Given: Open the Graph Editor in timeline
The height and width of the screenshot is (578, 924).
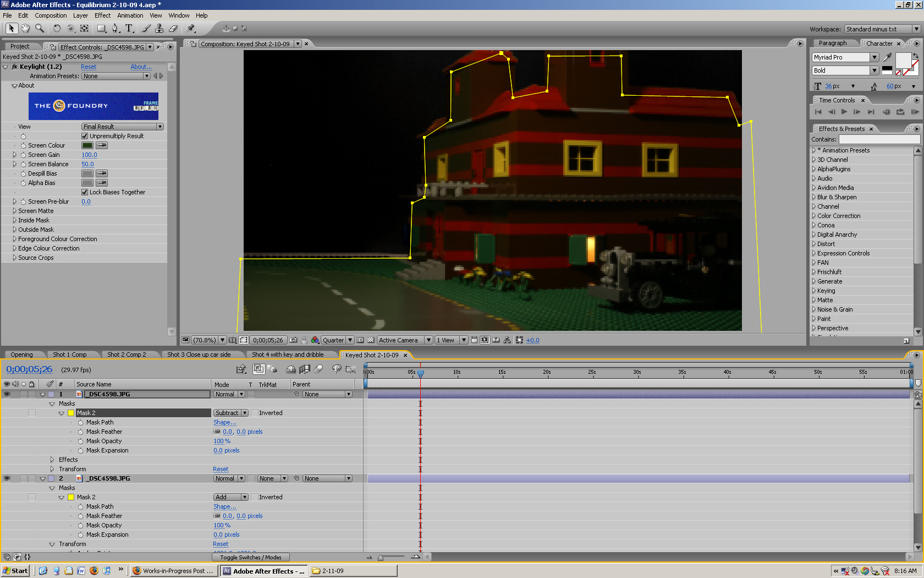Looking at the screenshot, I should [x=350, y=369].
